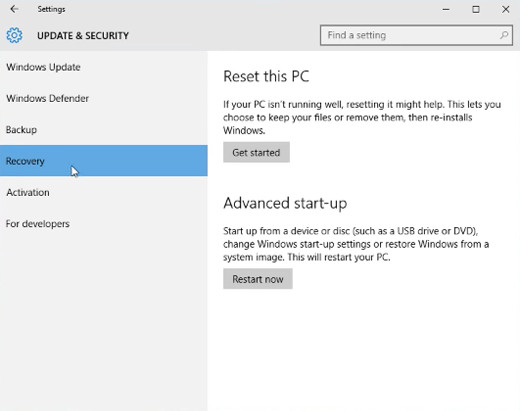Maximize the Settings window

tap(476, 9)
